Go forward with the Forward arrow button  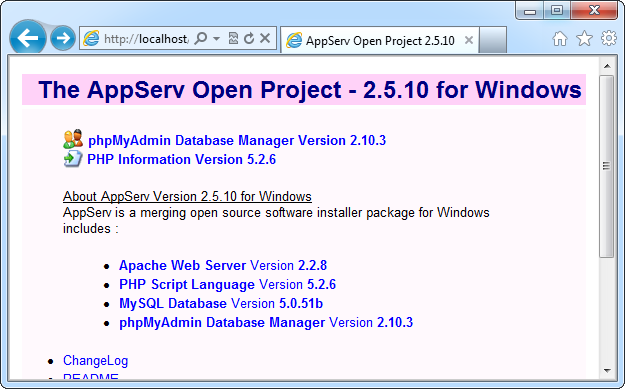[63, 38]
